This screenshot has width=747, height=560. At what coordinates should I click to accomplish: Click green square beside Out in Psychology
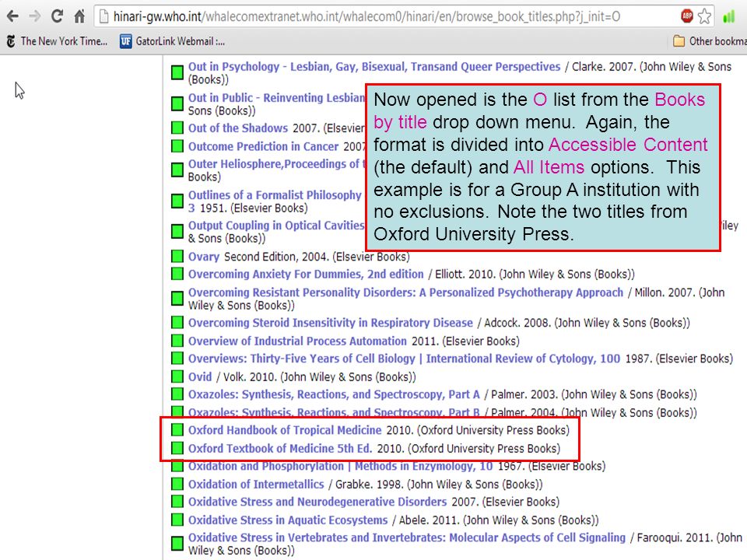pos(177,72)
